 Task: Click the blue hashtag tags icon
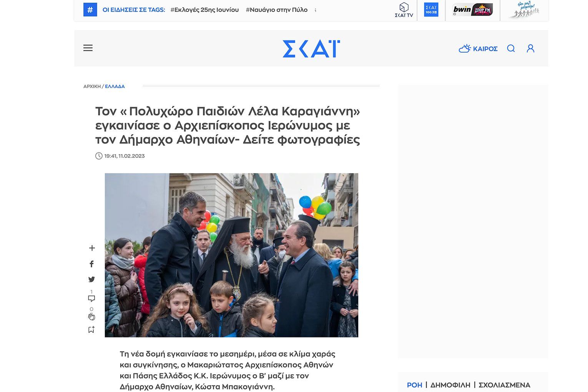[x=90, y=10]
